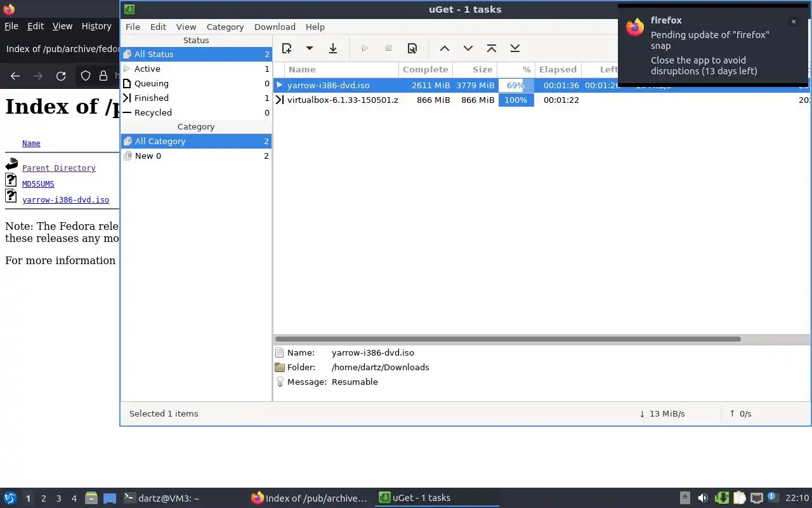Click Firefox padlock site info icon
This screenshot has height=508, width=812.
[103, 76]
